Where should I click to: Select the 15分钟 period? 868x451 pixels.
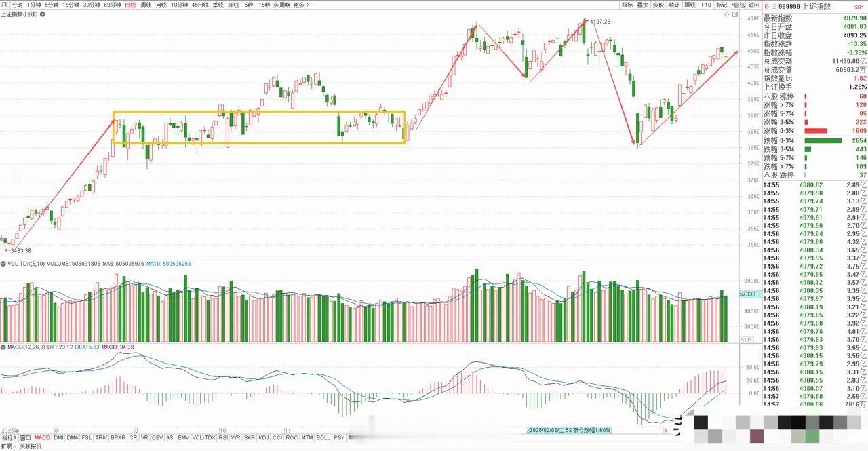71,5
